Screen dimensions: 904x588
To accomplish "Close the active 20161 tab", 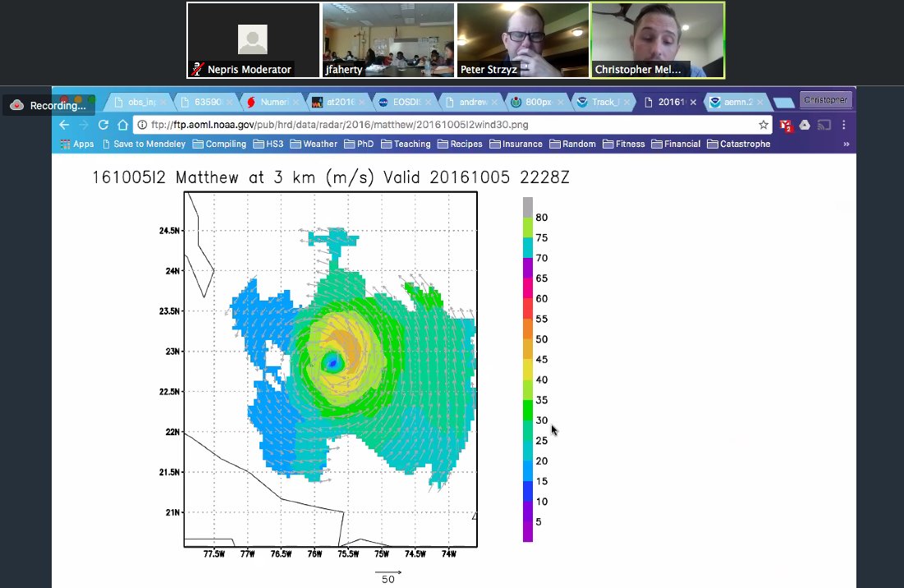I will tap(693, 102).
